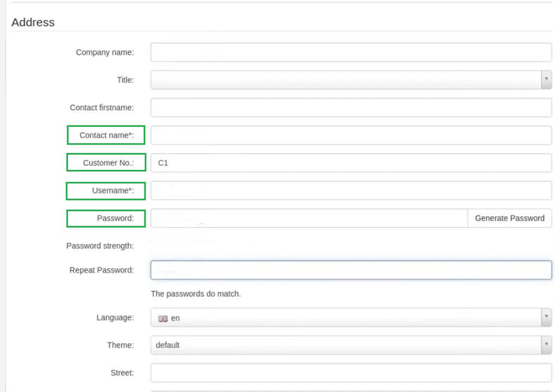Screen dimensions: 555x392
Task: Click the "Address" section heading
Action: coord(33,22)
